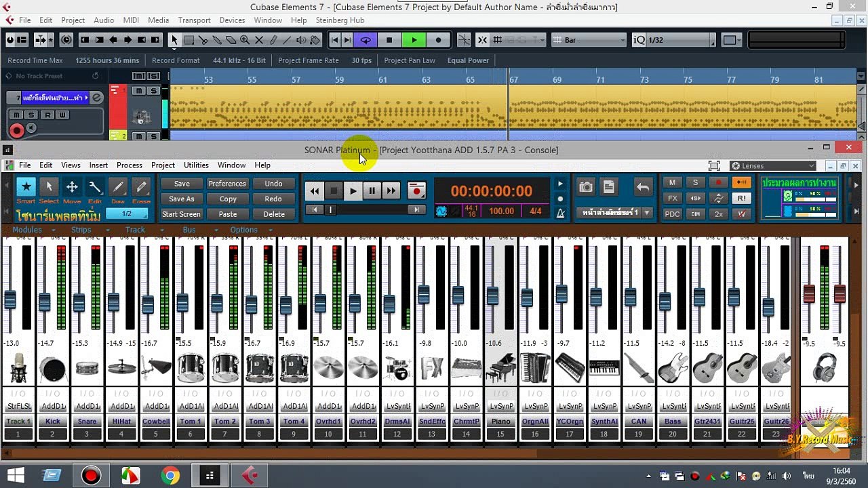868x488 pixels.
Task: Open the Cubase 1/32 quantize dropdown
Action: [x=674, y=40]
